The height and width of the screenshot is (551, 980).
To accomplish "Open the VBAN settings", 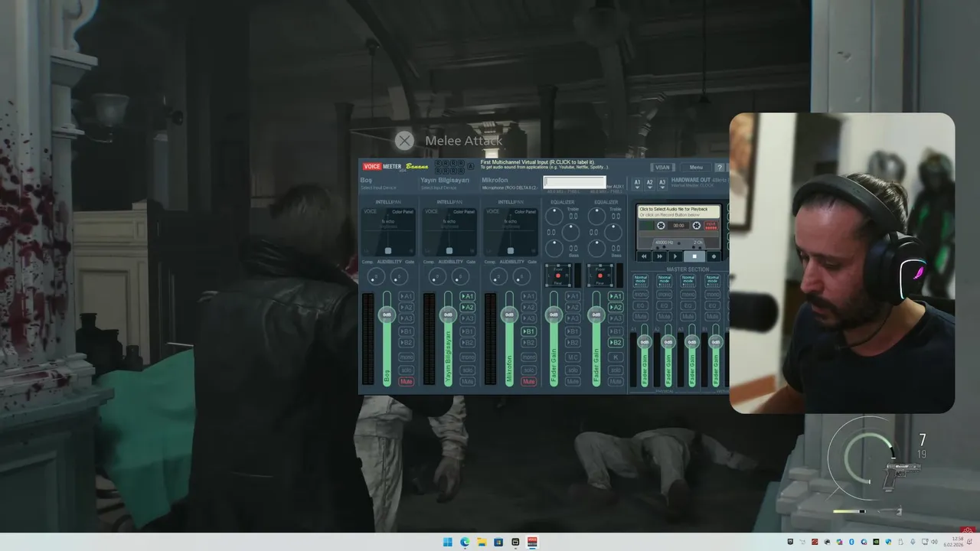I will pyautogui.click(x=662, y=167).
